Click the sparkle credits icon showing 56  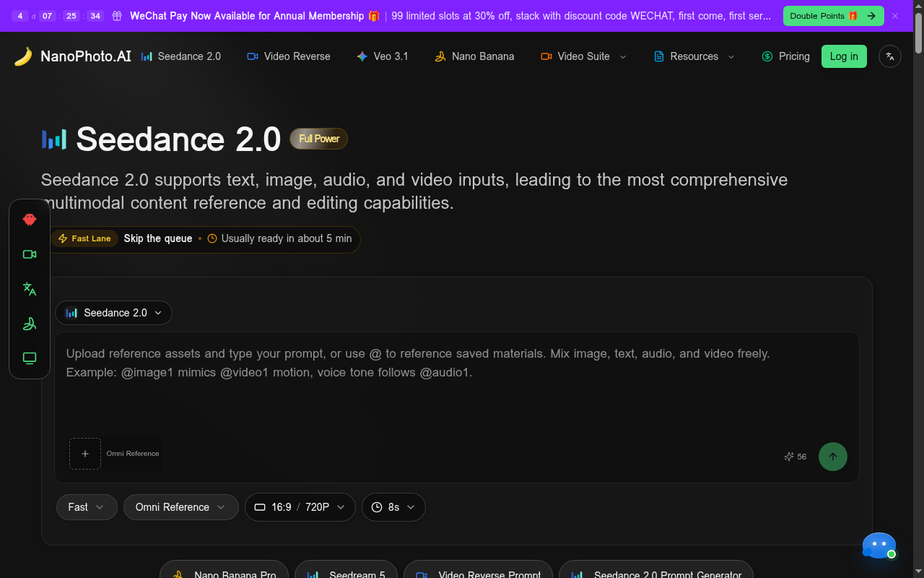tap(789, 457)
